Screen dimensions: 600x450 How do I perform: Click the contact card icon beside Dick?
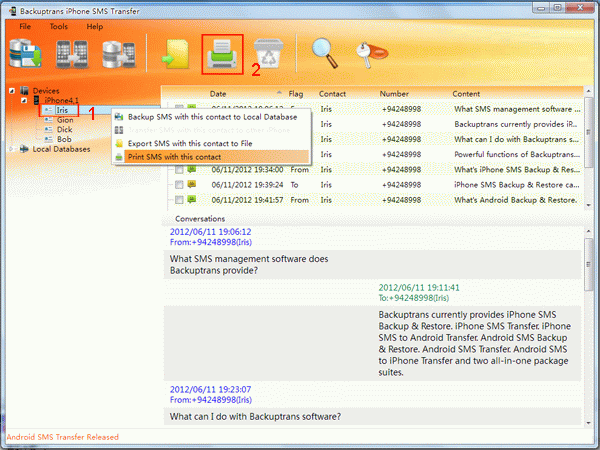(x=49, y=129)
